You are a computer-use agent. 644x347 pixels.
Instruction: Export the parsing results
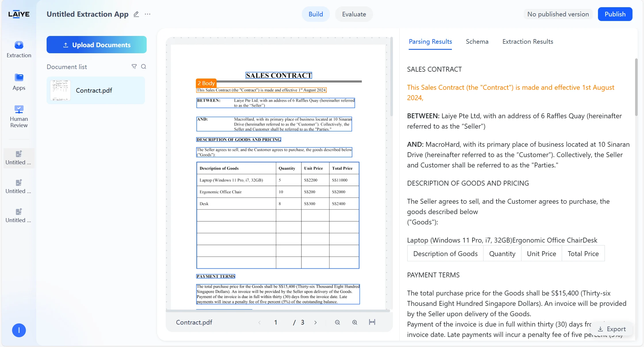pos(612,329)
